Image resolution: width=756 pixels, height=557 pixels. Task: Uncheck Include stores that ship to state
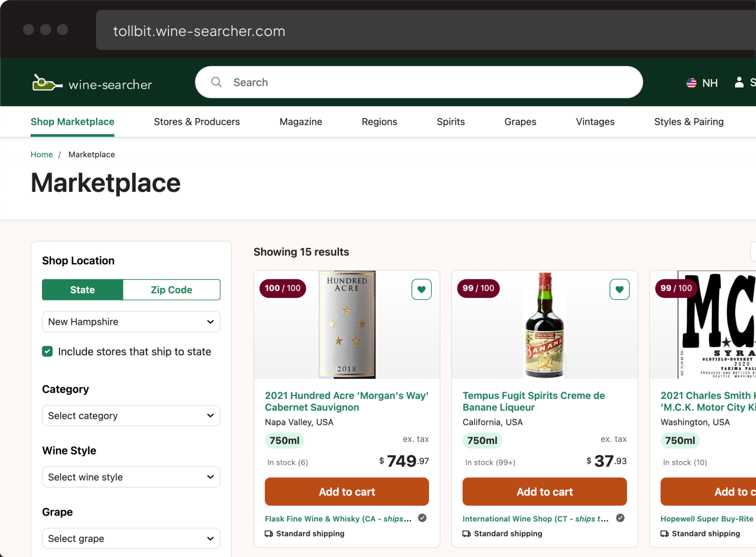pos(47,351)
